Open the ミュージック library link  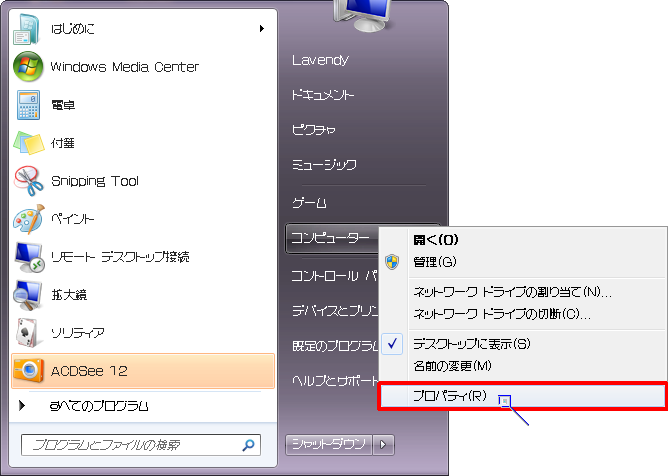click(x=323, y=164)
